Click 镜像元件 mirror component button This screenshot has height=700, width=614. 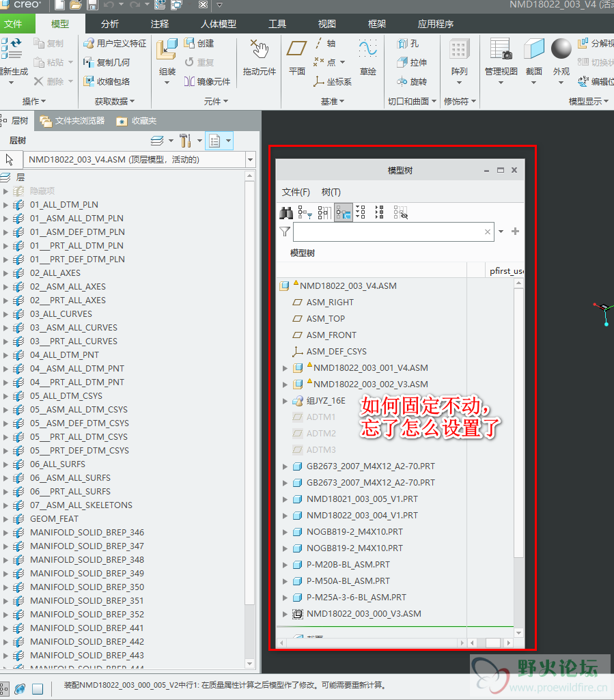pyautogui.click(x=207, y=82)
